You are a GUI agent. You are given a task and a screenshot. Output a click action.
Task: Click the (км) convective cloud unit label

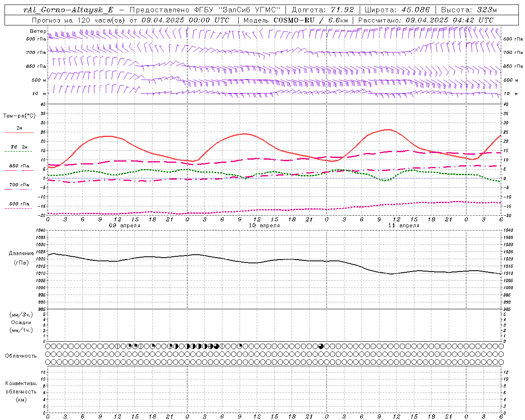pyautogui.click(x=21, y=399)
